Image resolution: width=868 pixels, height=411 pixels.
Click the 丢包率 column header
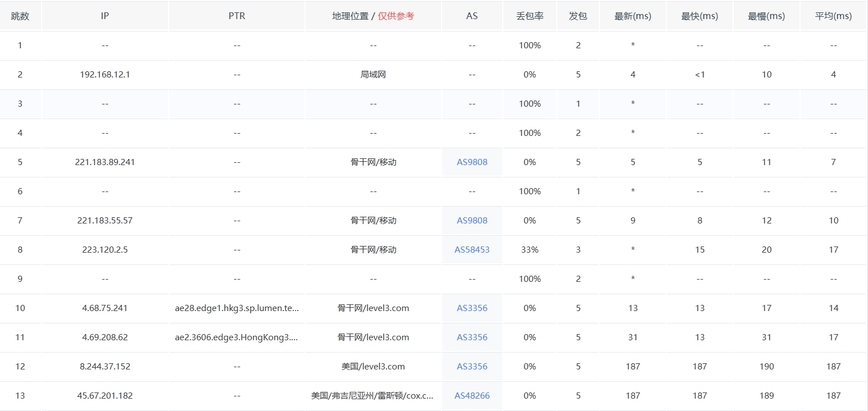pos(530,16)
